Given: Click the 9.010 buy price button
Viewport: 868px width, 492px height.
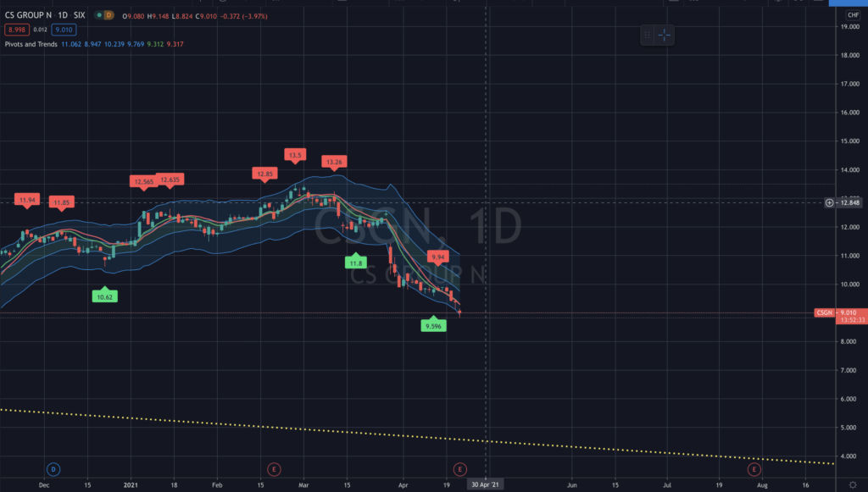Looking at the screenshot, I should (64, 30).
